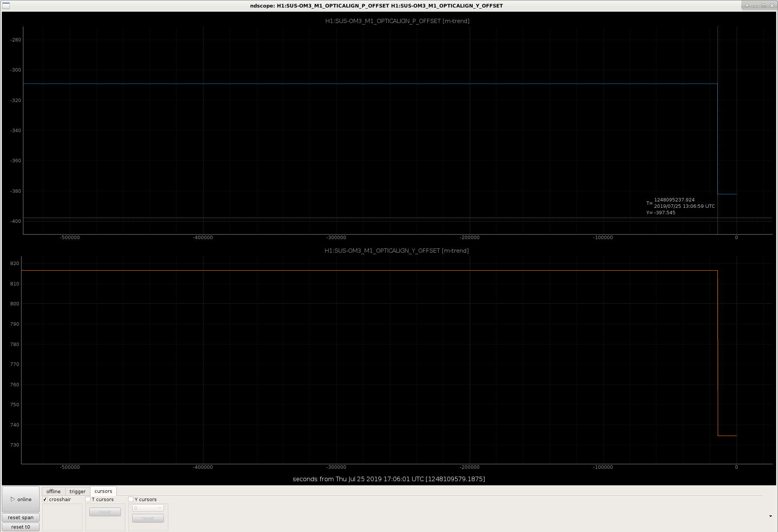Click the shade window up-arrow button
This screenshot has height=532, width=778.
point(747,6)
